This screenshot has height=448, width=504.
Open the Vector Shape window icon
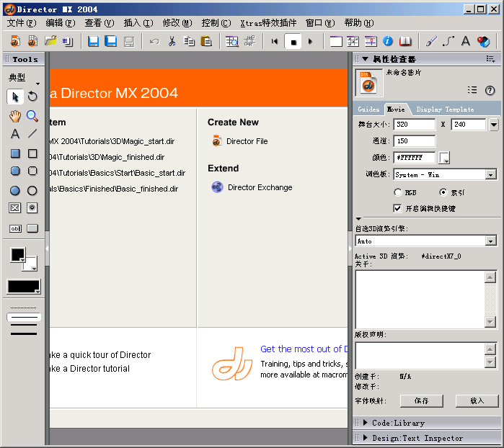[448, 41]
